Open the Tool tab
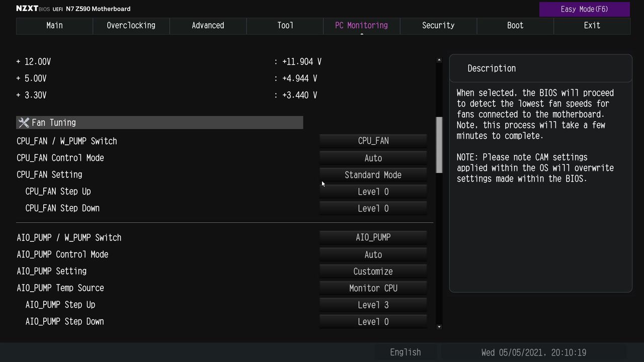This screenshot has width=644, height=362. 285,26
